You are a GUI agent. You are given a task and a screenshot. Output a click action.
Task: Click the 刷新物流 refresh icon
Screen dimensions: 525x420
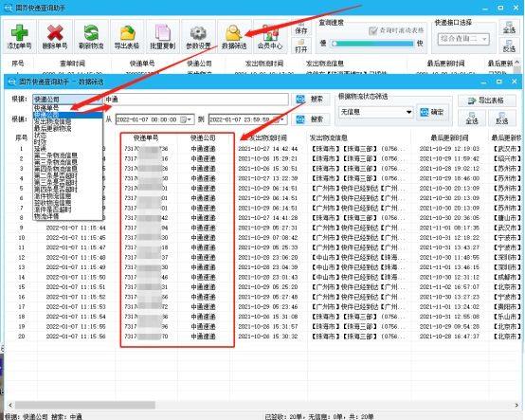(x=91, y=36)
